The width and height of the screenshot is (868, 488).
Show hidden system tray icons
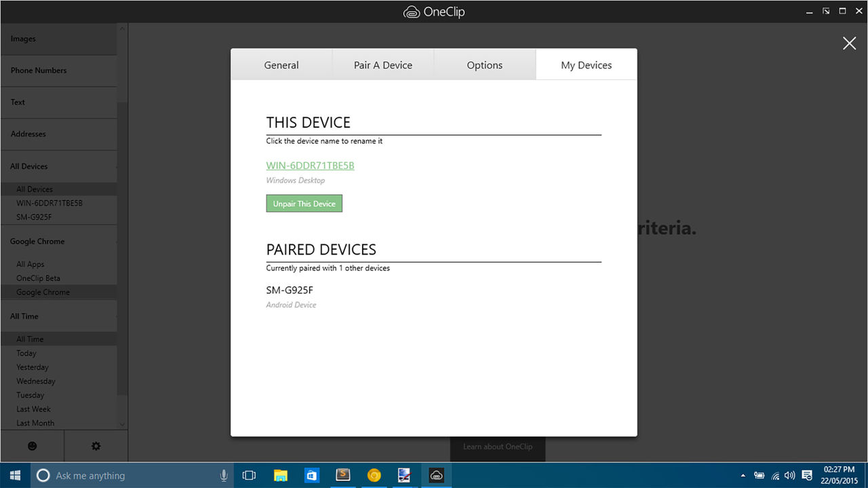click(743, 475)
